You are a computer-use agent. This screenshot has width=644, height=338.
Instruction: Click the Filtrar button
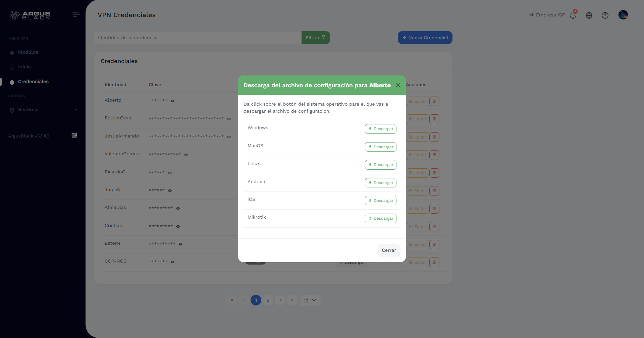click(x=316, y=38)
